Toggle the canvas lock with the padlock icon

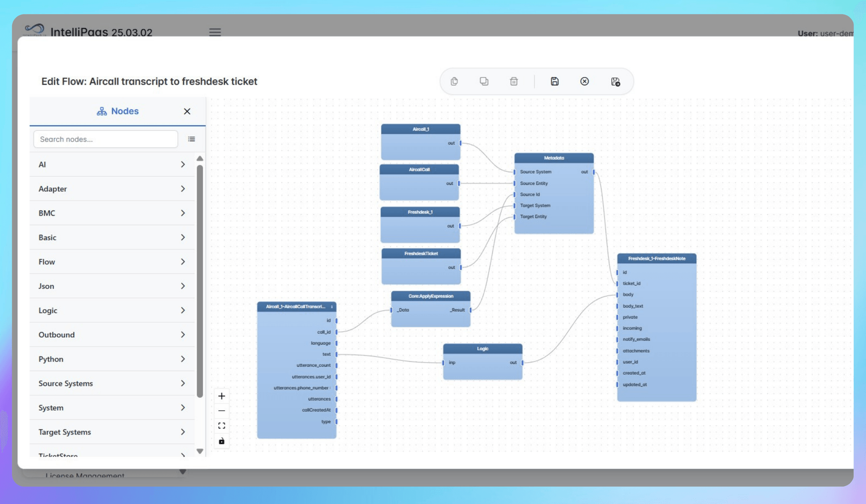pyautogui.click(x=221, y=441)
